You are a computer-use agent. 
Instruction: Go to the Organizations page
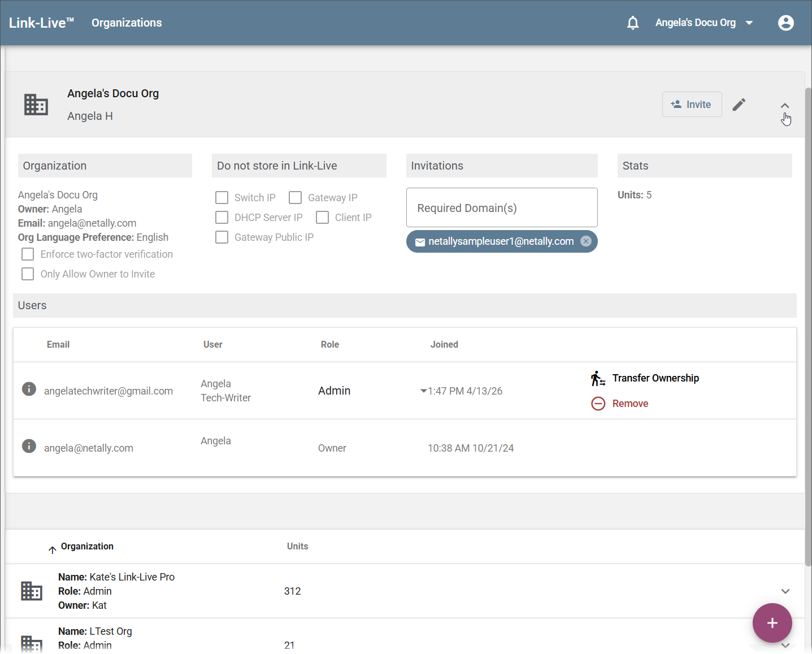pos(127,23)
